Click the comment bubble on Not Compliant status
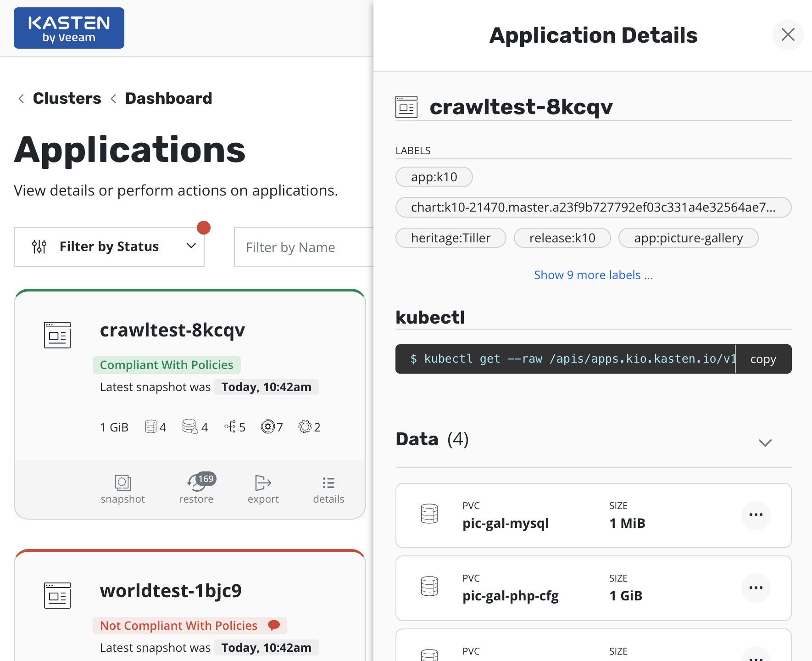Viewport: 812px width, 661px height. 274,625
